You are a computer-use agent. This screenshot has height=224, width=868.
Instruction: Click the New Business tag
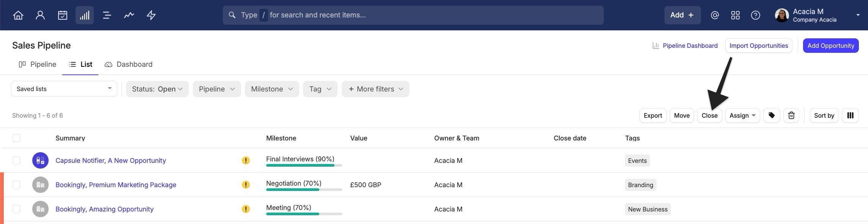648,209
